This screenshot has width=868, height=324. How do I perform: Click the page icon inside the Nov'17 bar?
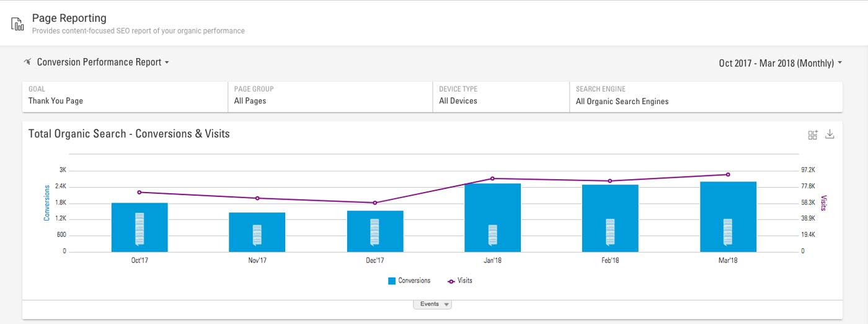(257, 234)
